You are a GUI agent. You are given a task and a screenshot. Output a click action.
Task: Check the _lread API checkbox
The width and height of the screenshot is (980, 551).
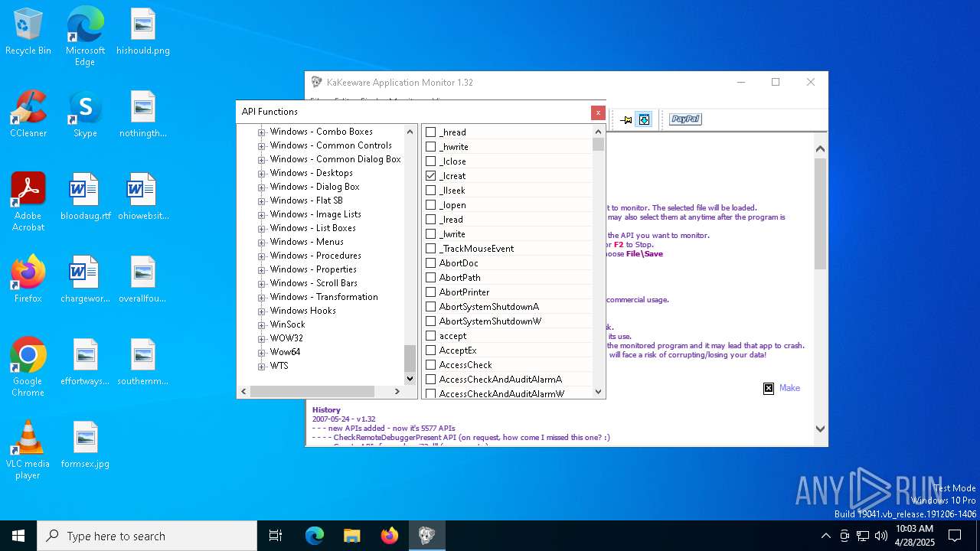click(x=430, y=220)
